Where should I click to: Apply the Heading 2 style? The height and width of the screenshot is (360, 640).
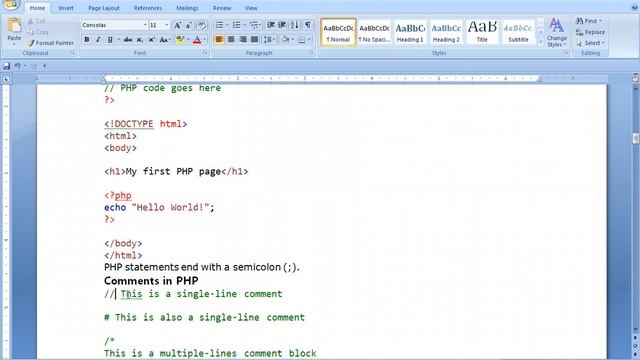(x=446, y=32)
